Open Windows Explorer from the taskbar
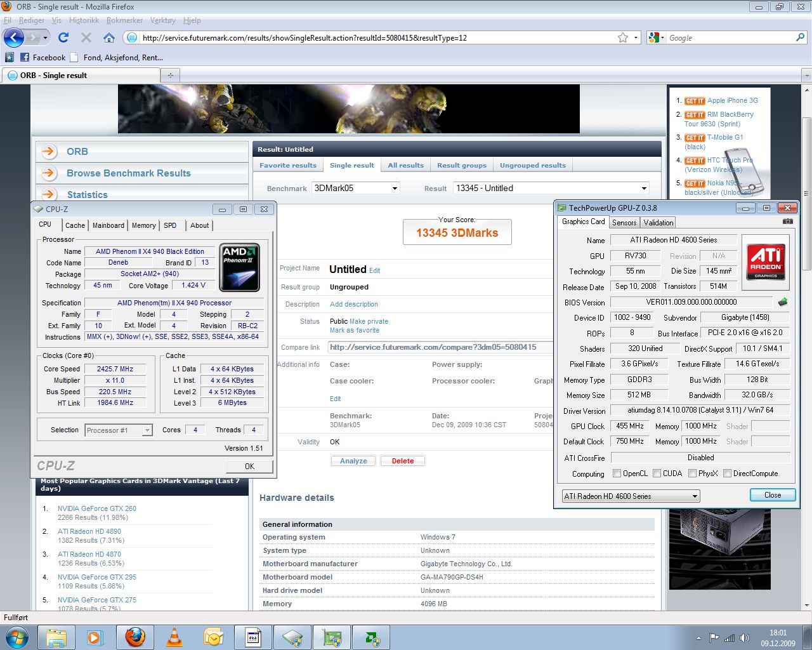This screenshot has height=650, width=812. 56,637
